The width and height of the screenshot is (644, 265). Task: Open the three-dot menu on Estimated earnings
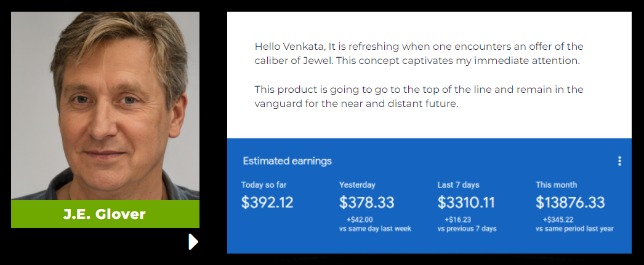click(619, 161)
